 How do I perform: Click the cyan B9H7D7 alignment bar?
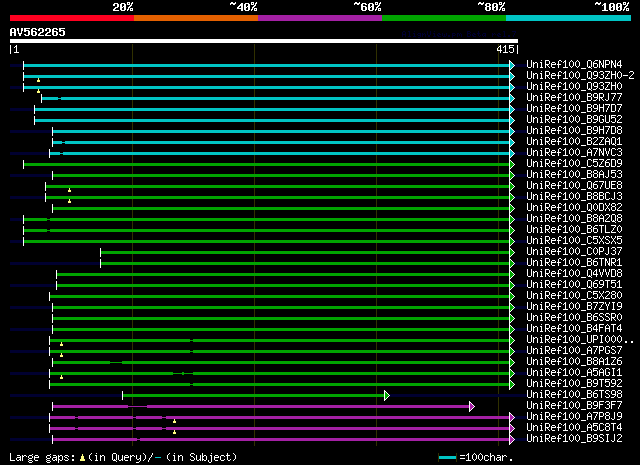[272, 109]
